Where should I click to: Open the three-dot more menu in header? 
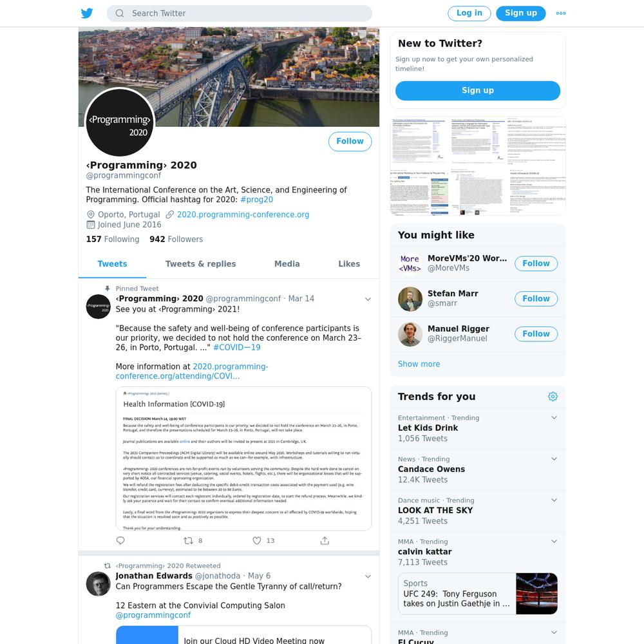tap(561, 13)
